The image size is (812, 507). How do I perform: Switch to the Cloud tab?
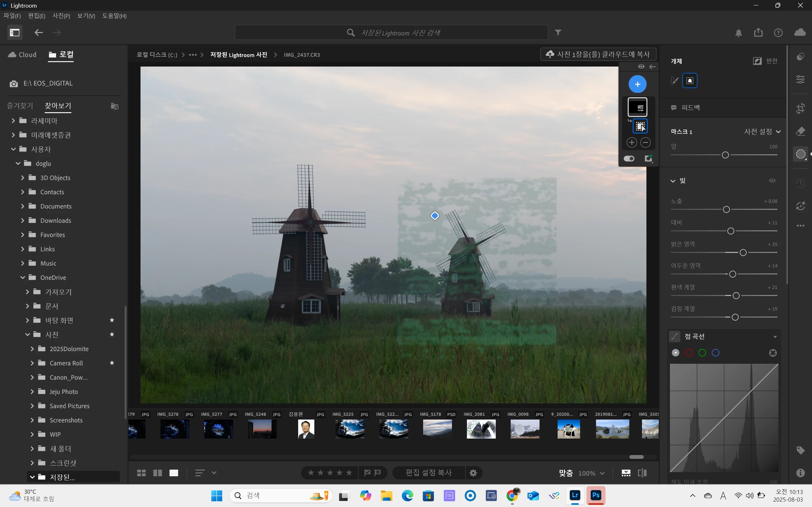click(x=23, y=55)
